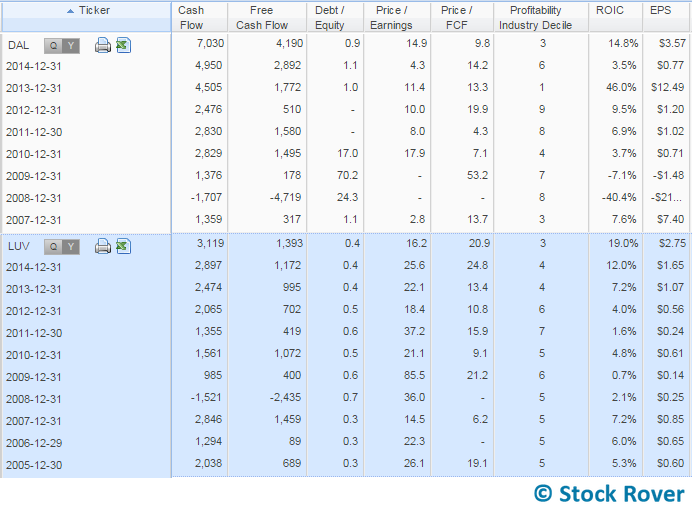Print the DAL row data
The image size is (692, 509).
pyautogui.click(x=103, y=45)
